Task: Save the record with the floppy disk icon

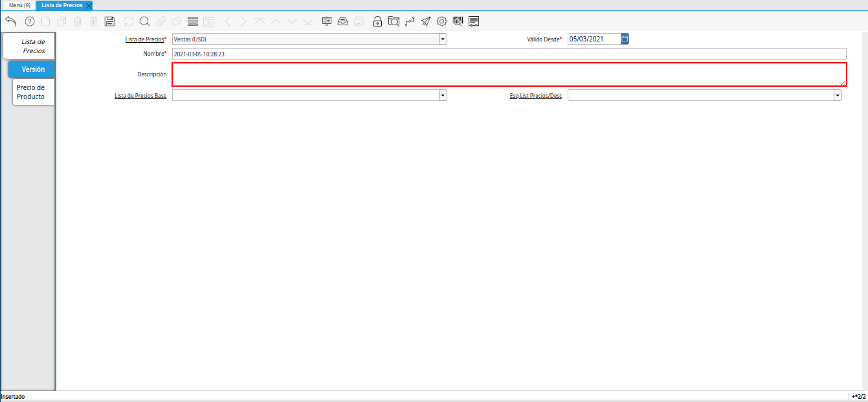Action: (x=109, y=21)
